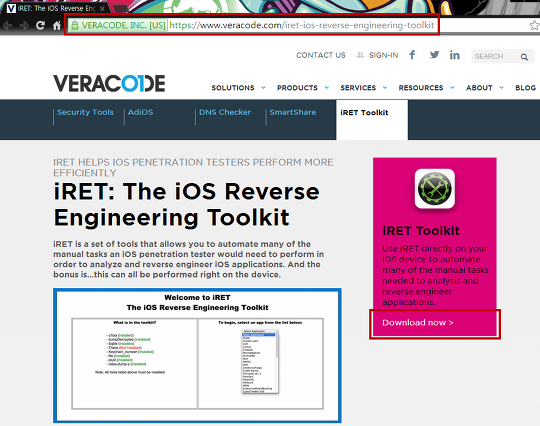Click the iRET Toolkit app icon
The height and width of the screenshot is (426, 540).
click(435, 188)
